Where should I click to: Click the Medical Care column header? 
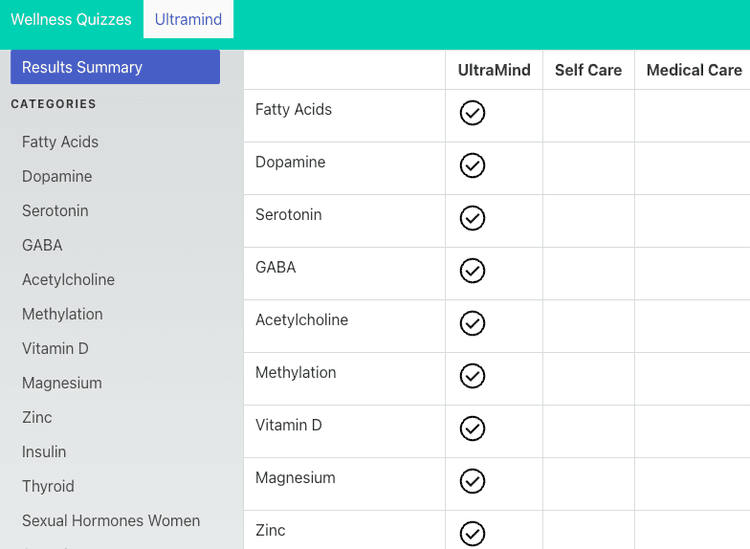pyautogui.click(x=694, y=70)
